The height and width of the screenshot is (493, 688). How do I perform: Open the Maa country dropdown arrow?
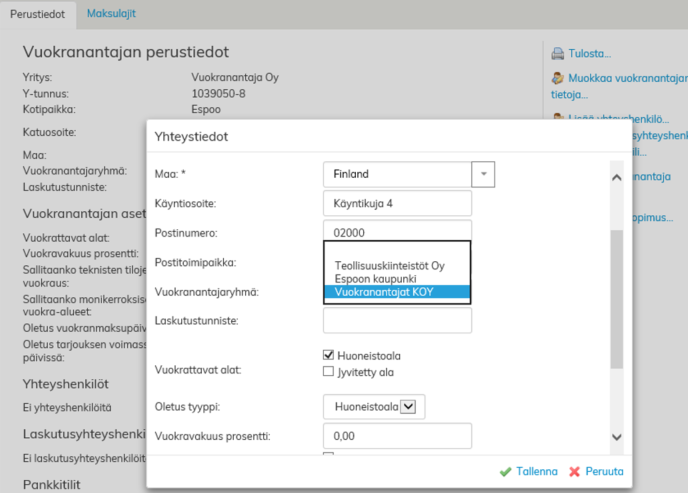click(x=483, y=174)
